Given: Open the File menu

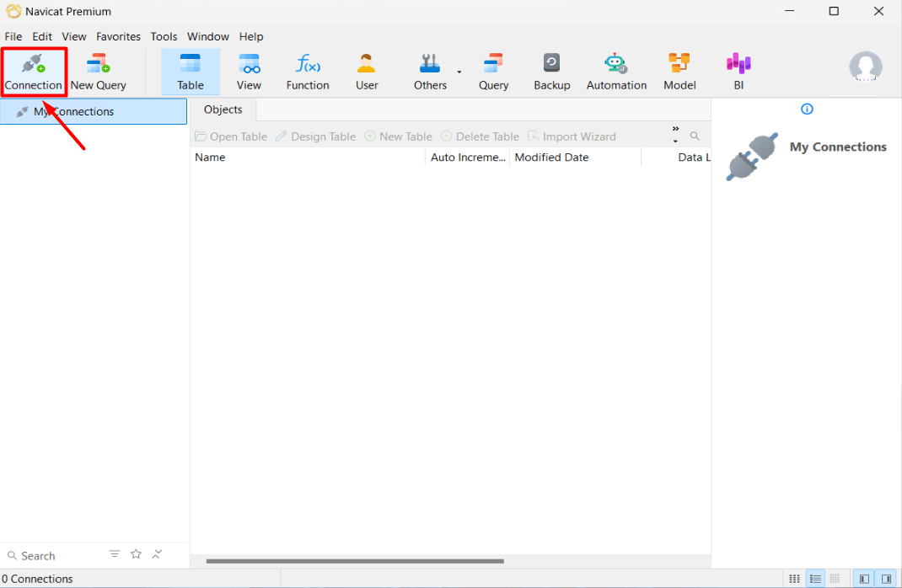Looking at the screenshot, I should coord(13,36).
